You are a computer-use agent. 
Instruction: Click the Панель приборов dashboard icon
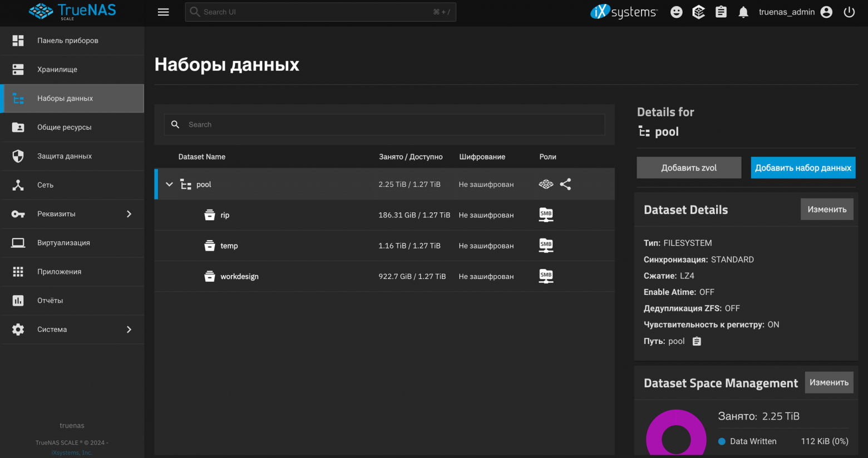tap(18, 41)
